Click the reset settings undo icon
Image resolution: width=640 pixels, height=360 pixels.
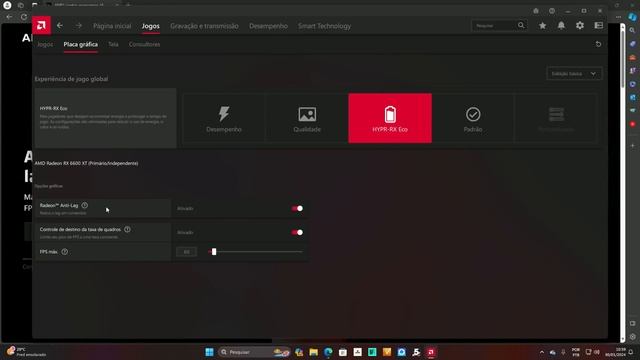(598, 44)
